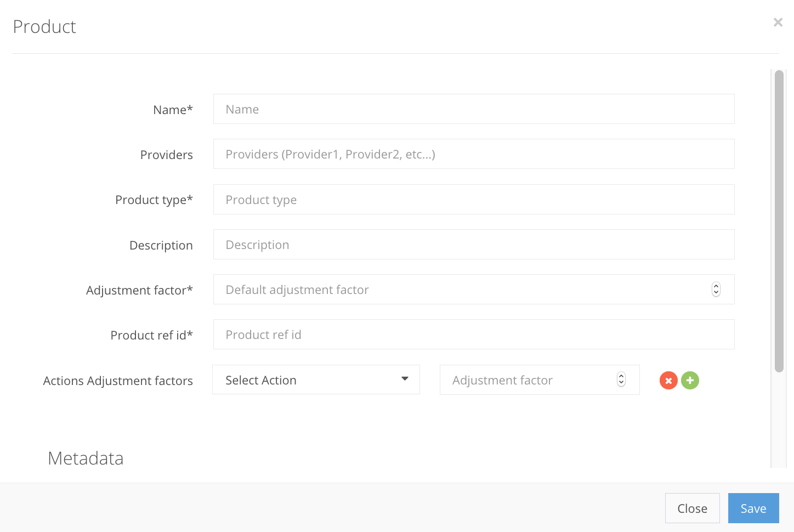Click the Product dialog title
This screenshot has height=532, width=794.
coord(44,26)
